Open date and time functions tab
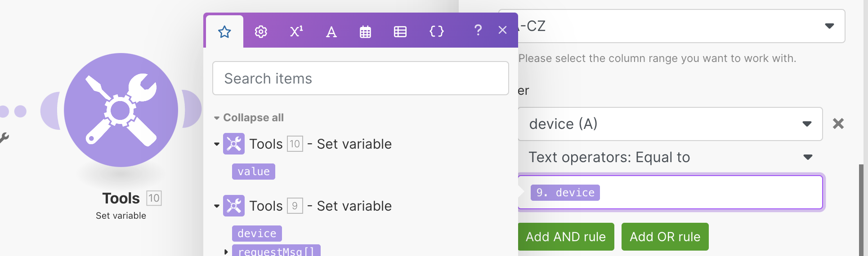Image resolution: width=868 pixels, height=256 pixels. [x=365, y=32]
